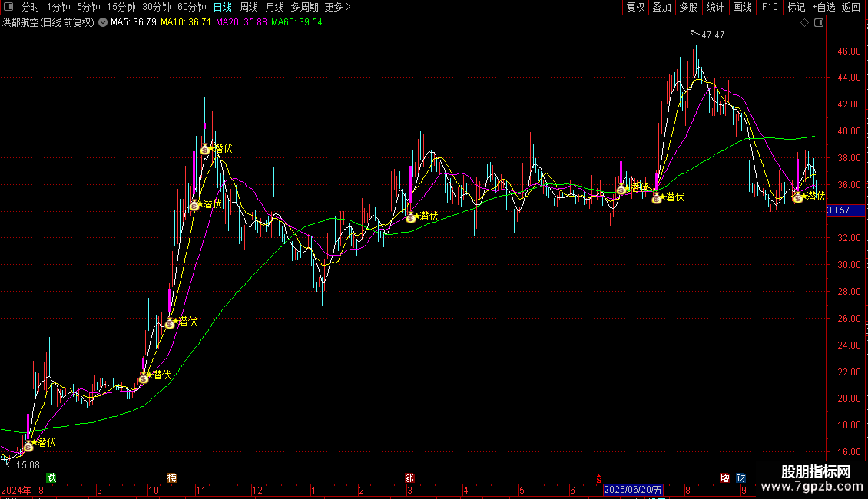The height and width of the screenshot is (499, 868).
Task: Click the +自选 add to watchlist button
Action: pyautogui.click(x=823, y=7)
